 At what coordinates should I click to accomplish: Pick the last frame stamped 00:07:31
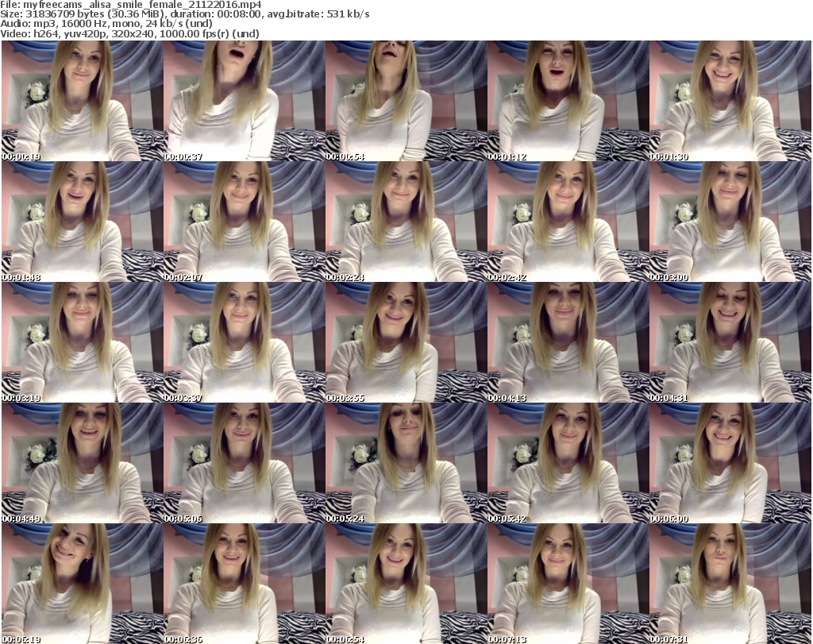pyautogui.click(x=730, y=584)
